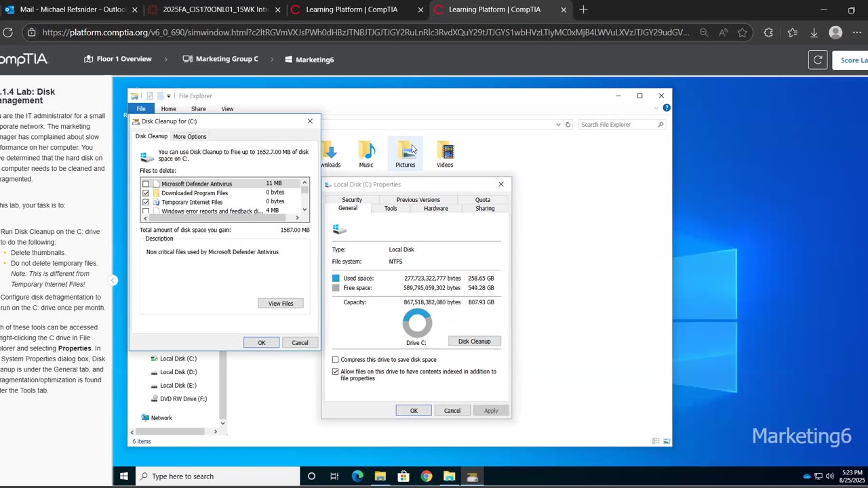868x488 pixels.
Task: Click the OneDrive cloud tray icon
Action: point(807,476)
